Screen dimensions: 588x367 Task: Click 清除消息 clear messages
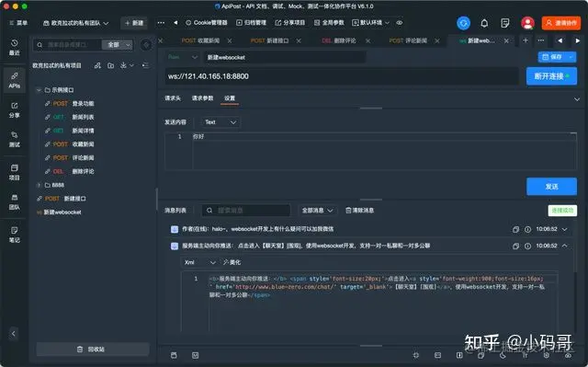(359, 210)
